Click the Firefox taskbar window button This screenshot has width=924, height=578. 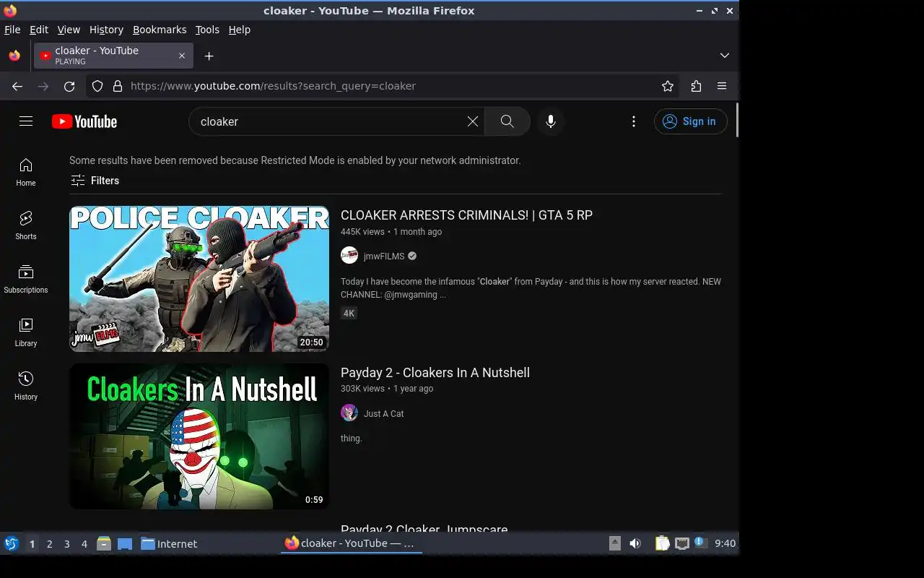tap(351, 543)
